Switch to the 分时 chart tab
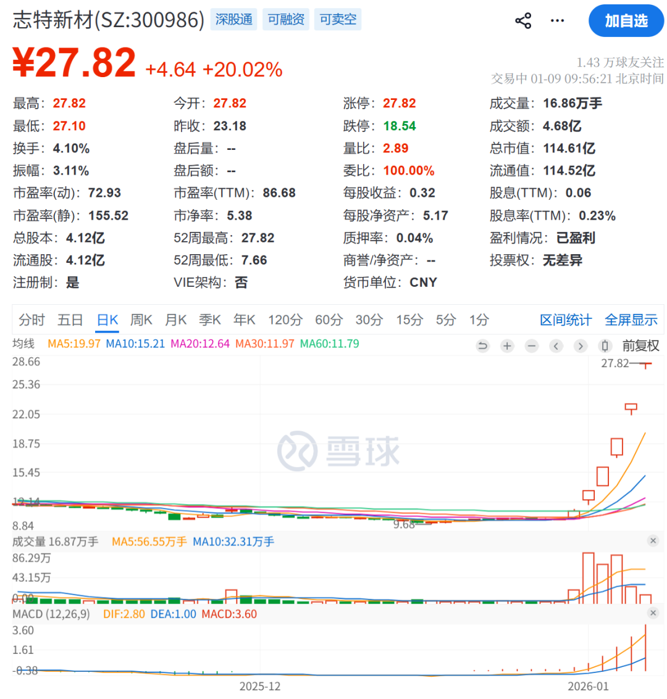Image resolution: width=667 pixels, height=699 pixels. (31, 320)
